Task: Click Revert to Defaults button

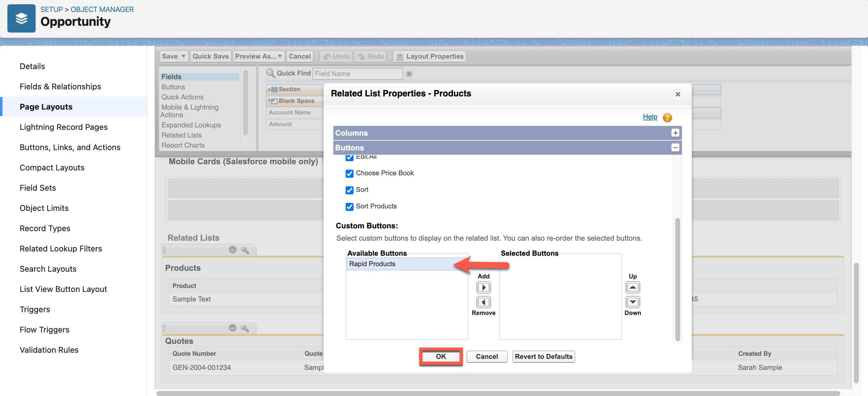Action: coord(543,356)
